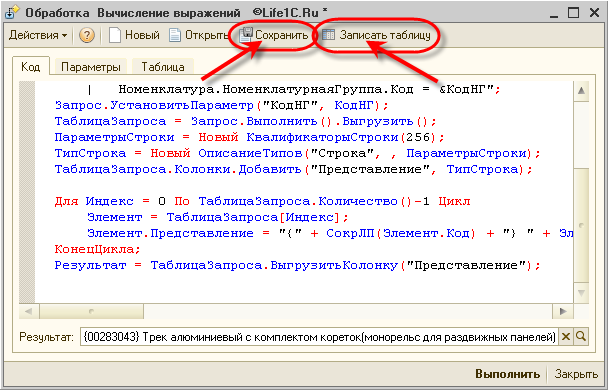The image size is (608, 390).
Task: Click the Номенклатура.НоменклатурнаяГруппа.Код line
Action: click(294, 90)
